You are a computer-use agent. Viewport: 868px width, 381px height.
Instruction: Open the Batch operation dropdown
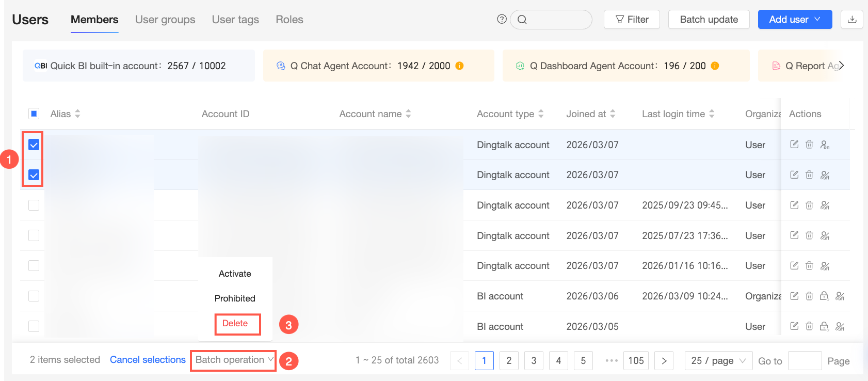(234, 360)
